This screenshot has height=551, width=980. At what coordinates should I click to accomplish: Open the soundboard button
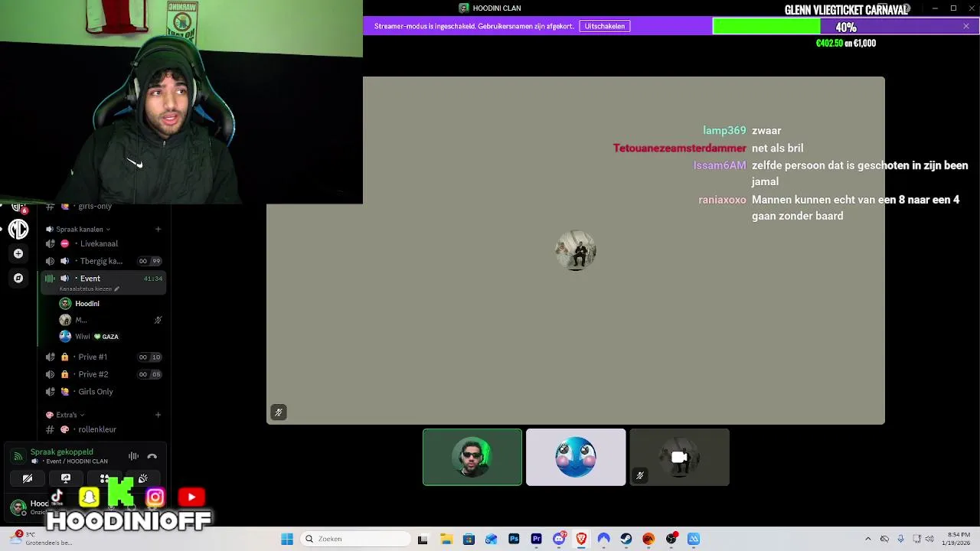coord(143,478)
